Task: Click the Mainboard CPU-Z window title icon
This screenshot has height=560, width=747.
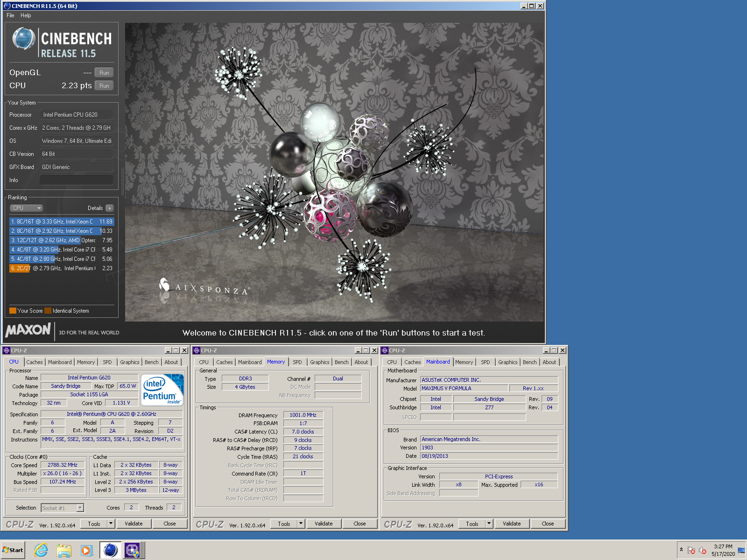Action: tap(385, 350)
